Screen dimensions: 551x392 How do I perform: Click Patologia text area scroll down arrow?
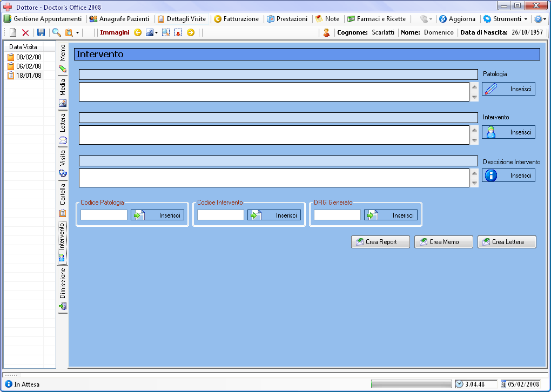474,97
